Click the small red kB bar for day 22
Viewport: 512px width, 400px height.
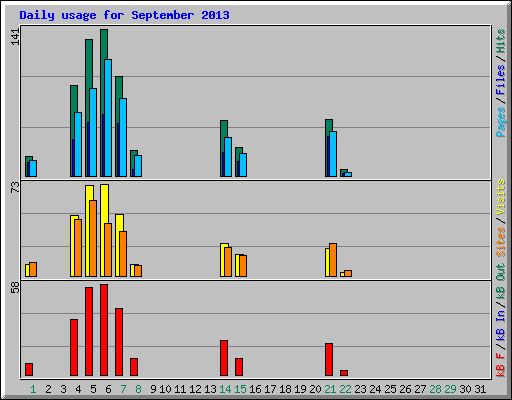[344, 373]
